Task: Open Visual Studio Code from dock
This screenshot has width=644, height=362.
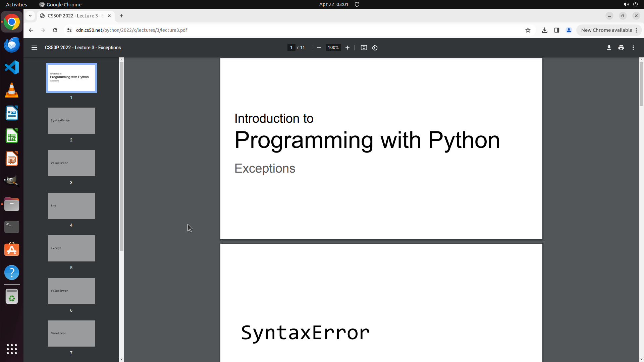Action: tap(12, 67)
